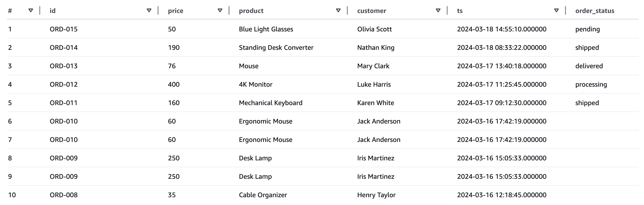Open the price column dropdown arrow
Viewport: 644px width, 205px height.
(220, 10)
